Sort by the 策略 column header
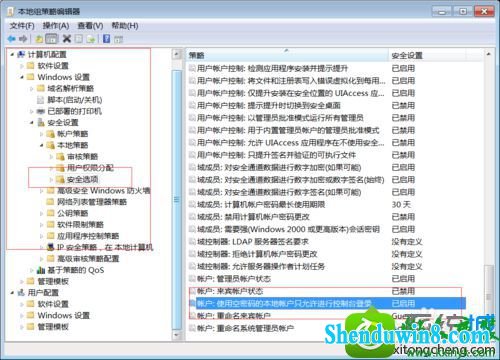This screenshot has width=500, height=360. coord(288,55)
